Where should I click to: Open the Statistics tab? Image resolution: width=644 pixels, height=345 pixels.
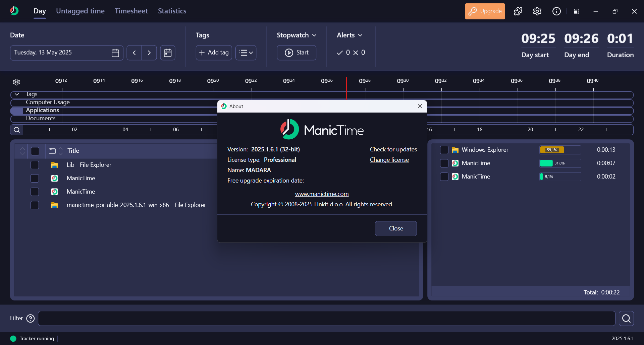point(172,11)
